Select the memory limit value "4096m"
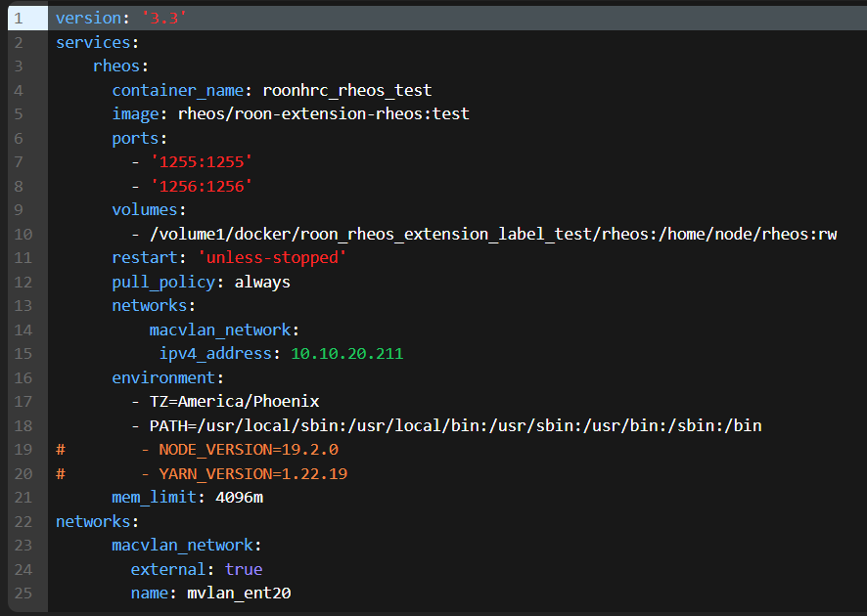 (x=240, y=498)
